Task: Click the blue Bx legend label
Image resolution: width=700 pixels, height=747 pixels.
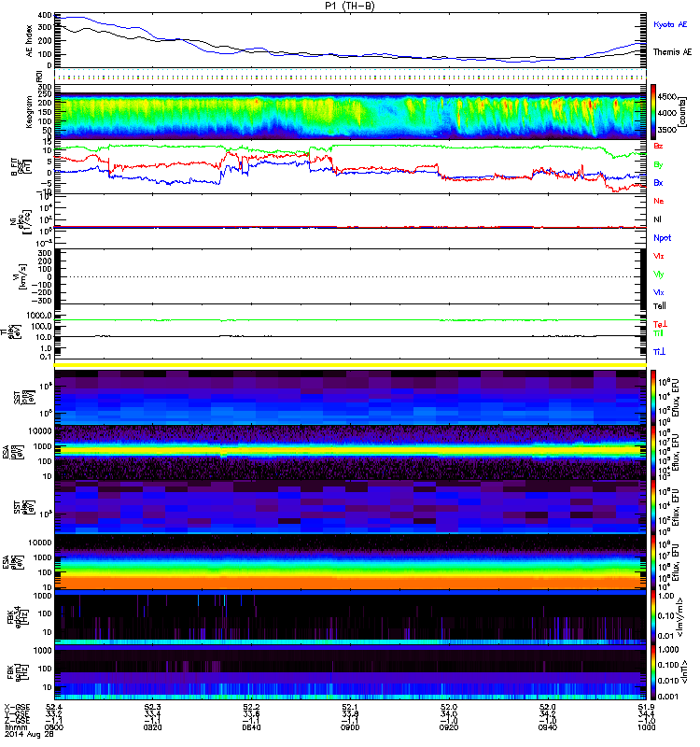Action: coord(659,183)
